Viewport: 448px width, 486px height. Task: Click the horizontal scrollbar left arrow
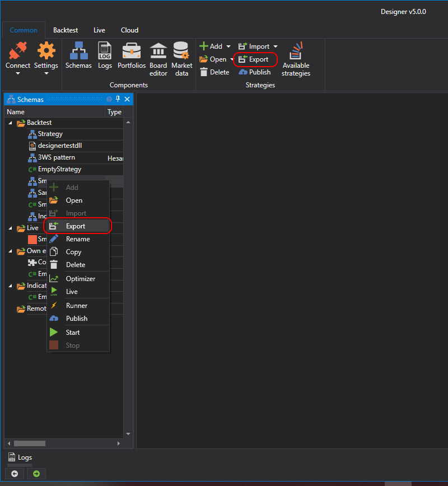click(x=9, y=443)
